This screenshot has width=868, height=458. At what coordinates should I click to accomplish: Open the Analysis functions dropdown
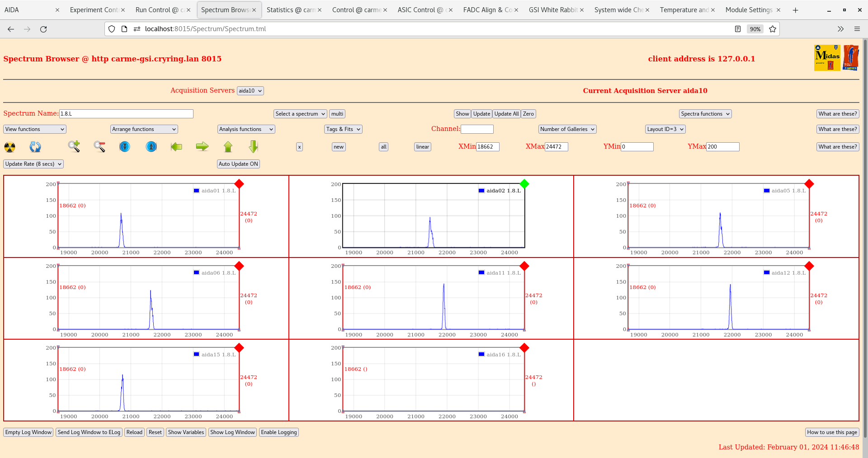(x=245, y=129)
